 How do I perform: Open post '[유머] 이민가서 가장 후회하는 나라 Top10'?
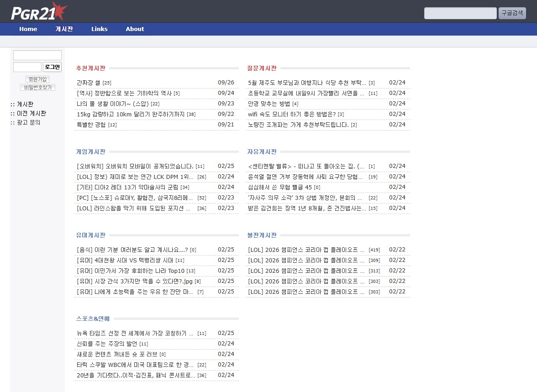click(x=131, y=271)
